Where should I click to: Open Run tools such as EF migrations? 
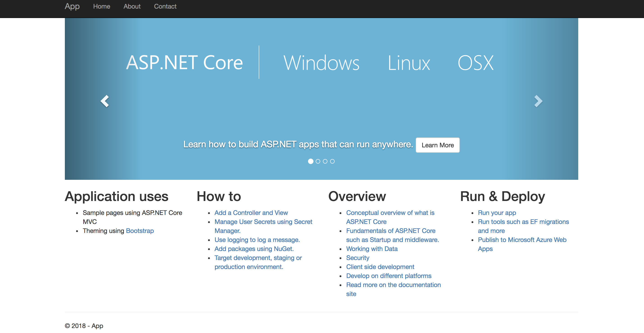point(523,226)
